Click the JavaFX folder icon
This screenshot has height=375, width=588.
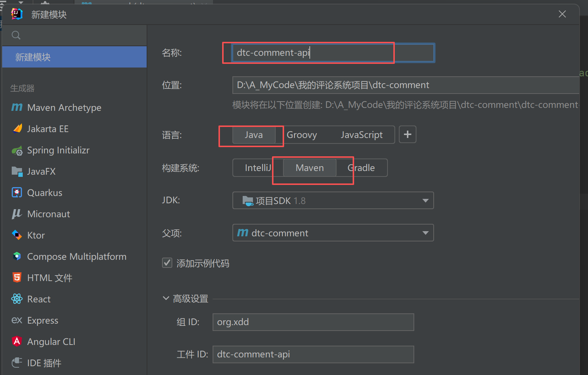[17, 171]
